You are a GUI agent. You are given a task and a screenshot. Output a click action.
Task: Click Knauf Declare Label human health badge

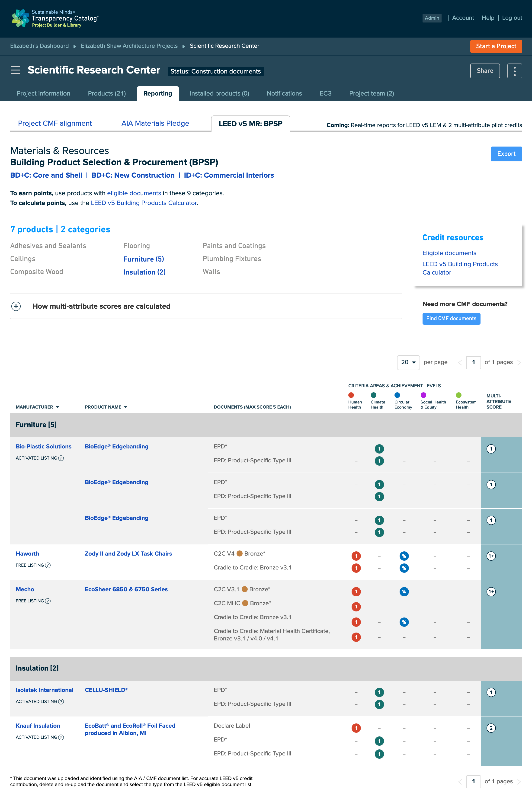[356, 728]
